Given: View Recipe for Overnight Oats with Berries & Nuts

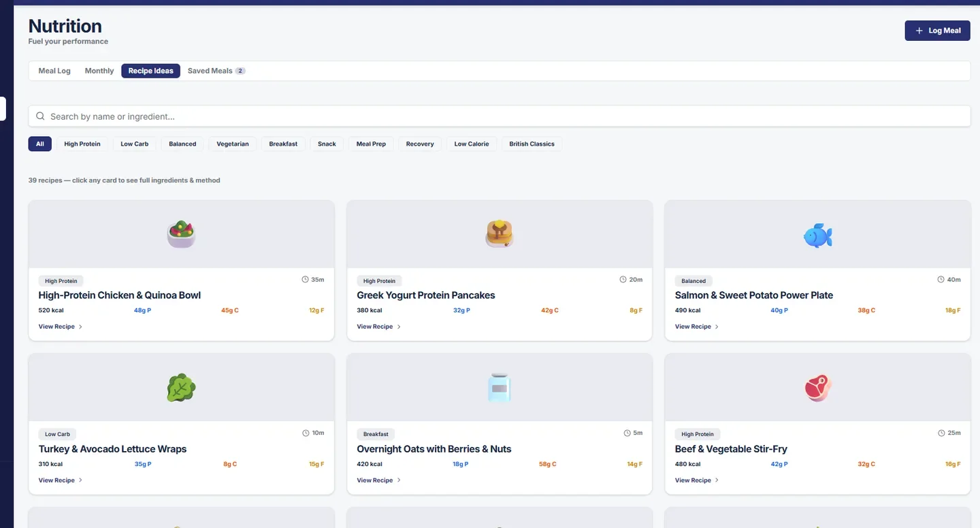Looking at the screenshot, I should (x=379, y=480).
